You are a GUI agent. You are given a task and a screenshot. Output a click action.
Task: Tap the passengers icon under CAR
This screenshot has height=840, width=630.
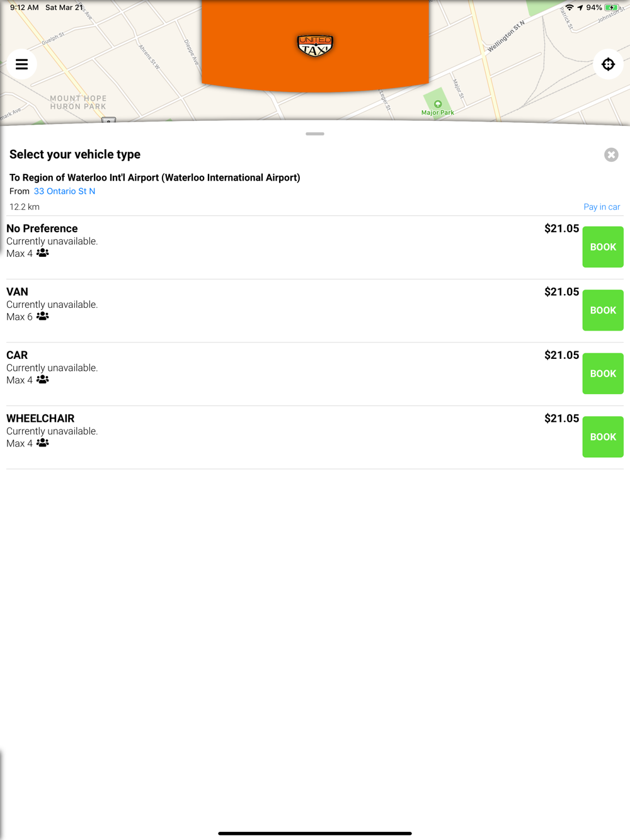43,380
